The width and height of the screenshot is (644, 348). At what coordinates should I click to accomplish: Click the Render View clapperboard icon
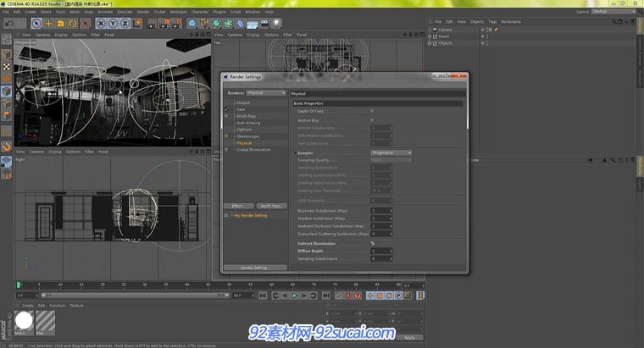[152, 24]
